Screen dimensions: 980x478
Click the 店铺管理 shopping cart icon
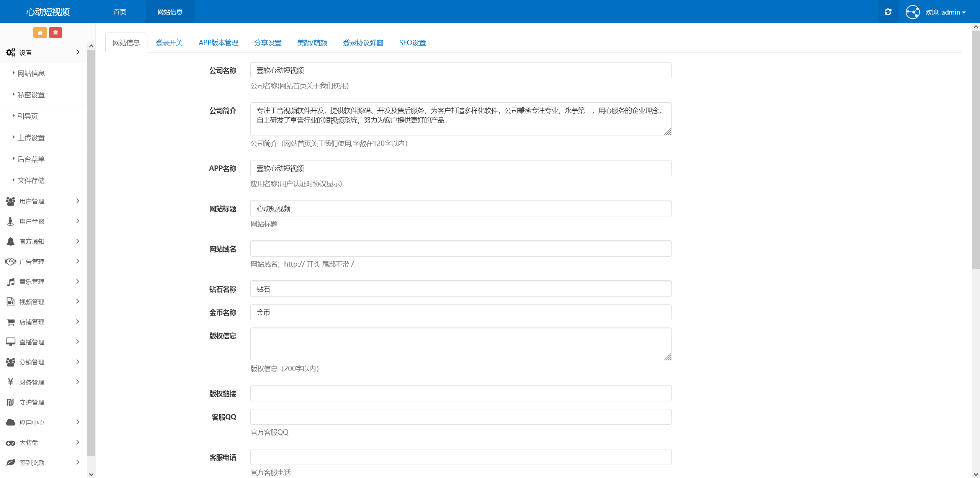coord(10,322)
